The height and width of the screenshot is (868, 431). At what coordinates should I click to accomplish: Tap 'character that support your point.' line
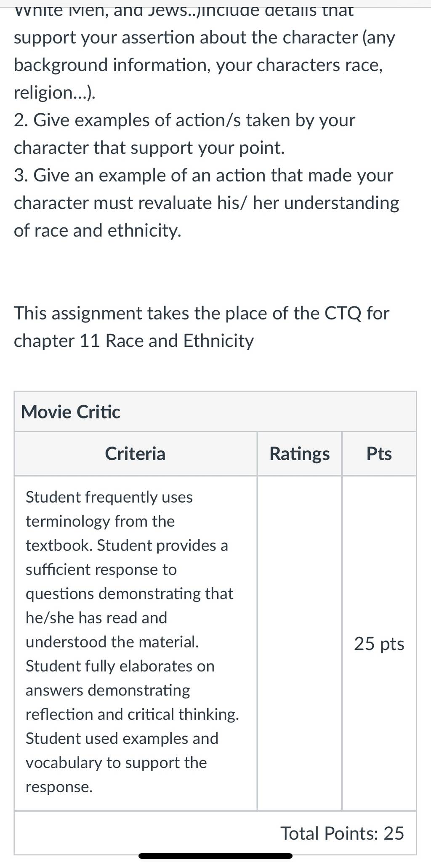[x=149, y=148]
